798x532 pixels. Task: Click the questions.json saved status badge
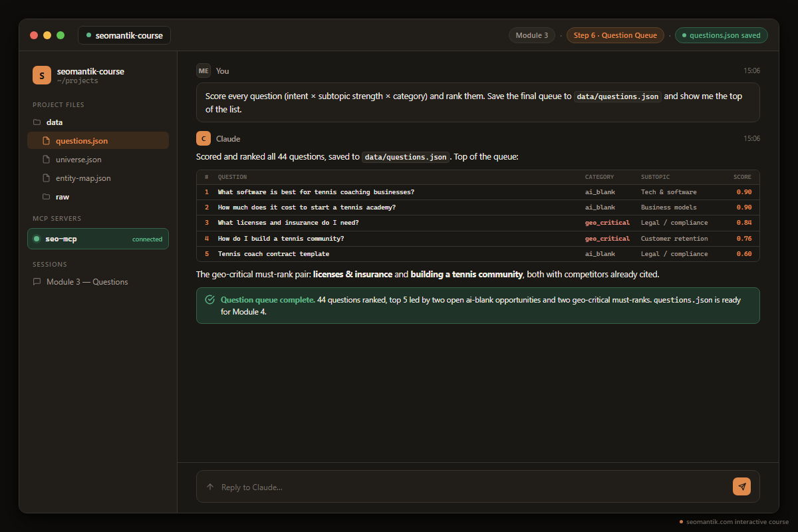pos(722,35)
